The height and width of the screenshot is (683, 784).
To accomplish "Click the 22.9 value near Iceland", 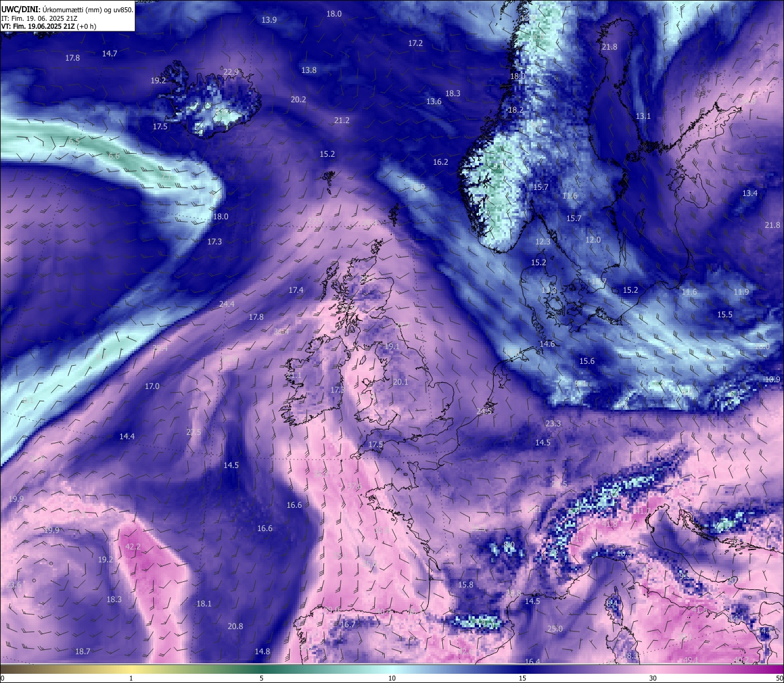I will point(231,72).
